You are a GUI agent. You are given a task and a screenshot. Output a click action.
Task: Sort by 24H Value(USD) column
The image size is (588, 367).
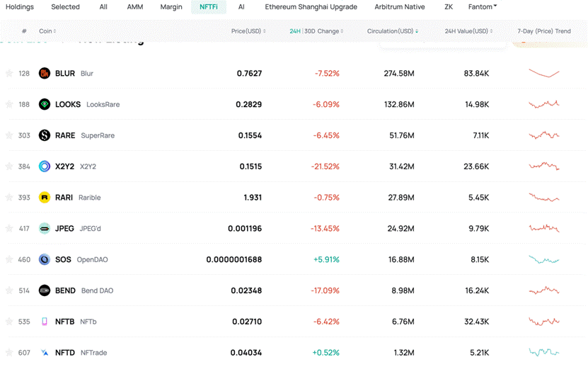pos(468,31)
